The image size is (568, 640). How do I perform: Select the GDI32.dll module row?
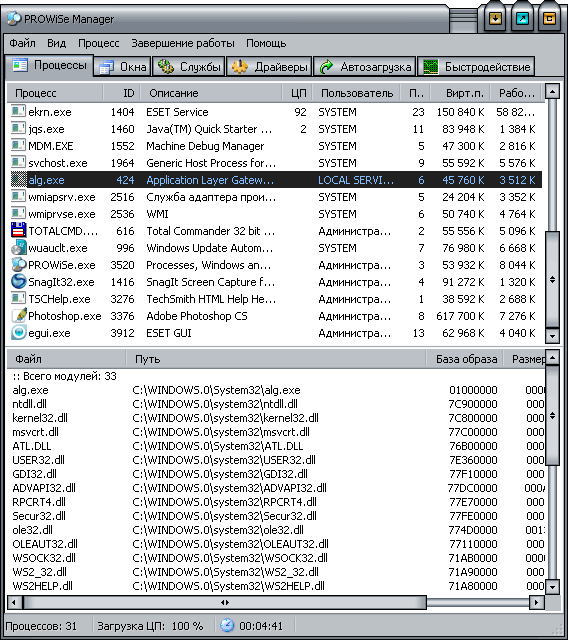pyautogui.click(x=276, y=474)
